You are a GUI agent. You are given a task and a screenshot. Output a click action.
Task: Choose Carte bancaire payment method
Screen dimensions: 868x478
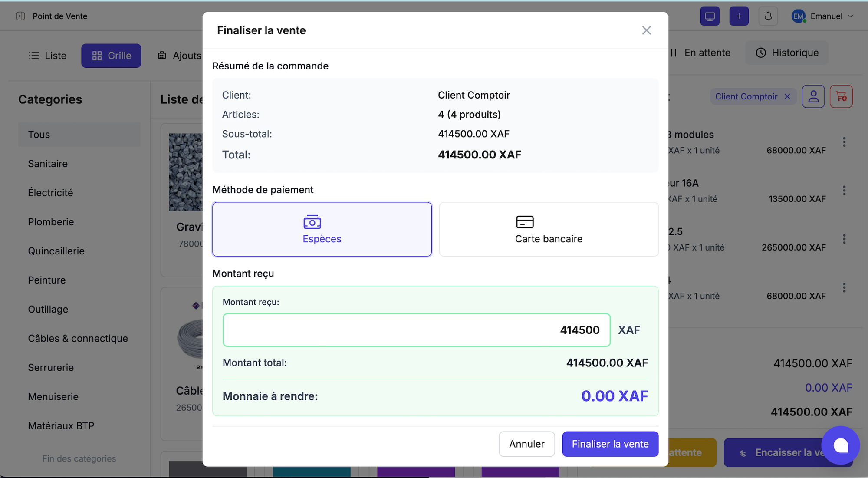coord(549,229)
